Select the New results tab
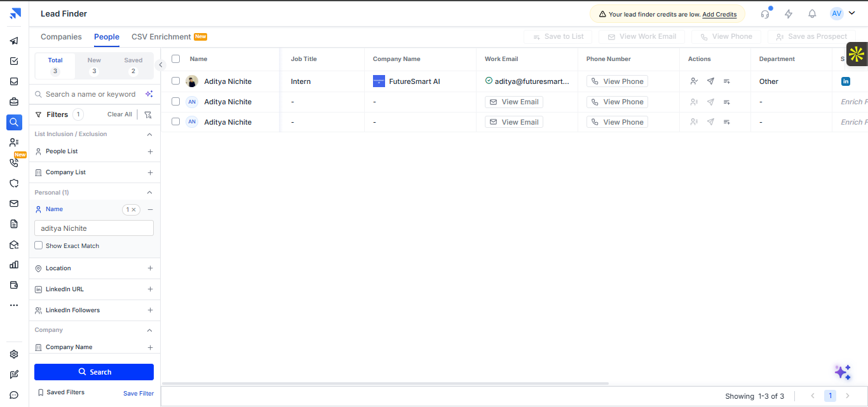Image resolution: width=868 pixels, height=407 pixels. click(94, 66)
